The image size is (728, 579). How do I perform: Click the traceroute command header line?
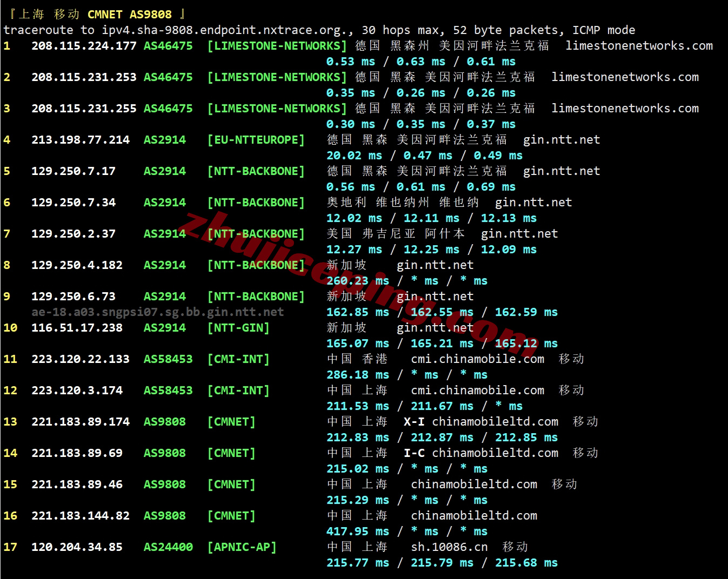[x=319, y=30]
